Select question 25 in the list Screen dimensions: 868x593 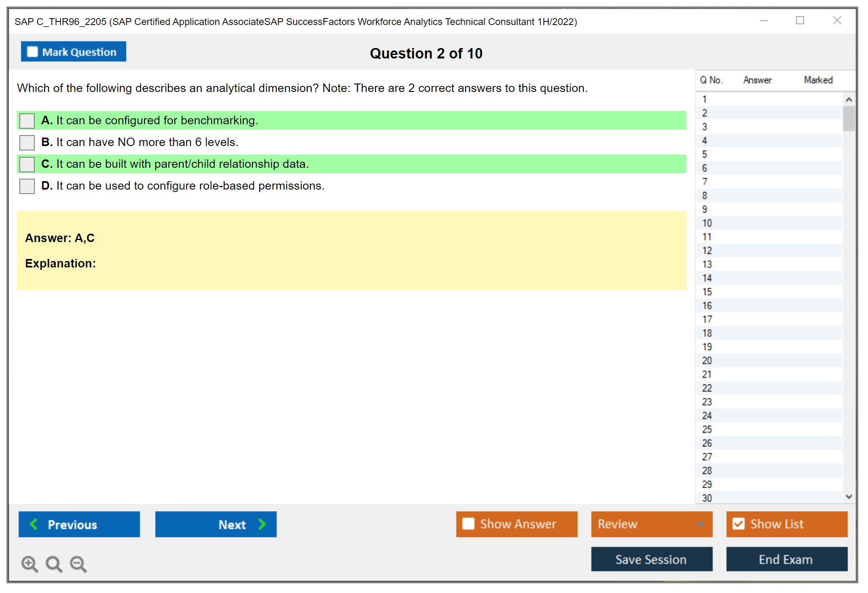(707, 429)
